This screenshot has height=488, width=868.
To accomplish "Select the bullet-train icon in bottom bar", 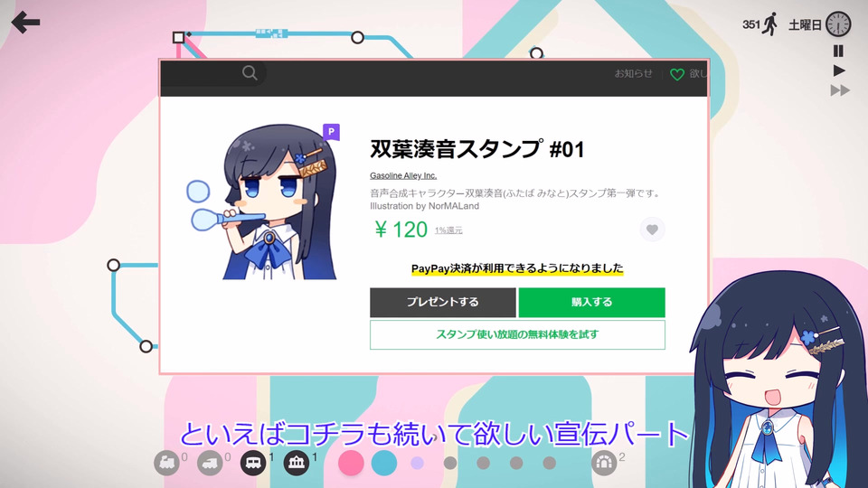I will 210,463.
